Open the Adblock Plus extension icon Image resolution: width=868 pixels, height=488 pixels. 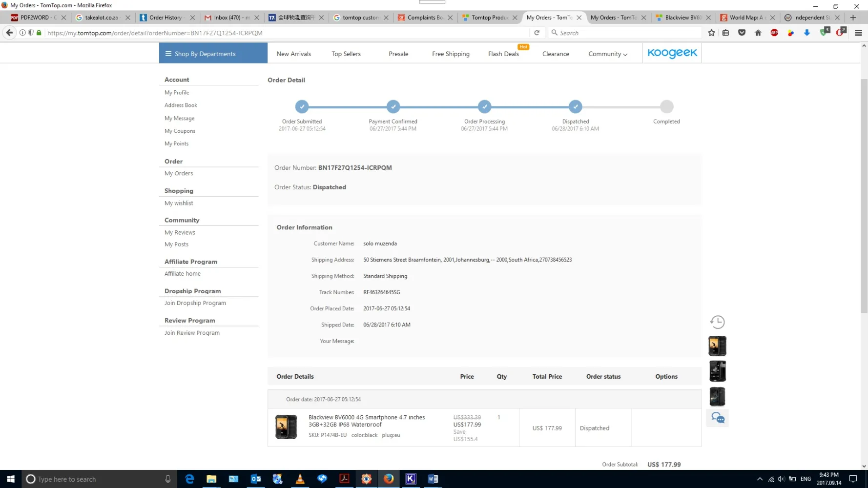(774, 33)
